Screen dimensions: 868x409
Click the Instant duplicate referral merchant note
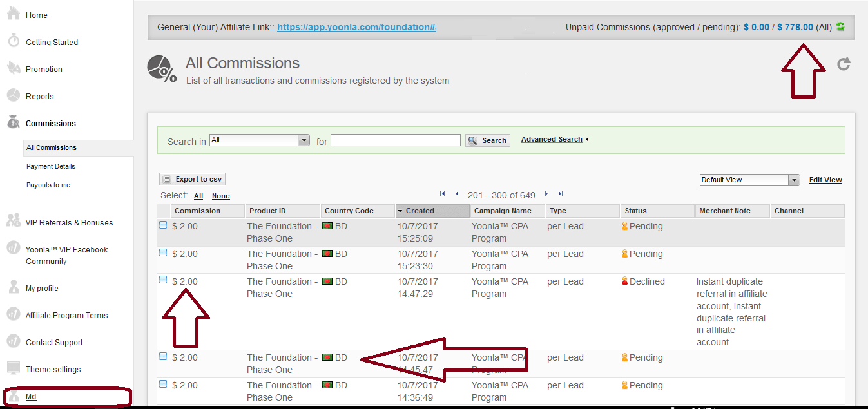click(731, 312)
